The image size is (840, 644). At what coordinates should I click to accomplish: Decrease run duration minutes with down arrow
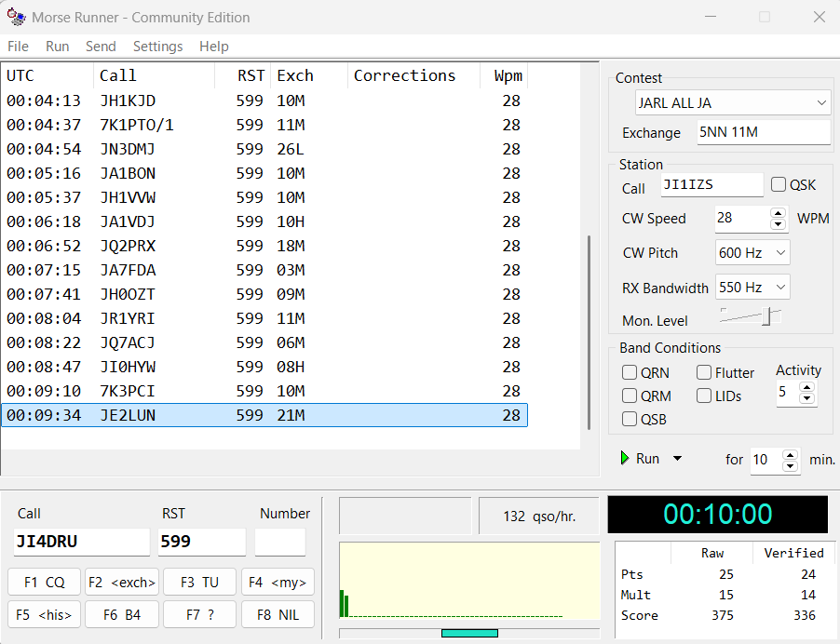(791, 466)
